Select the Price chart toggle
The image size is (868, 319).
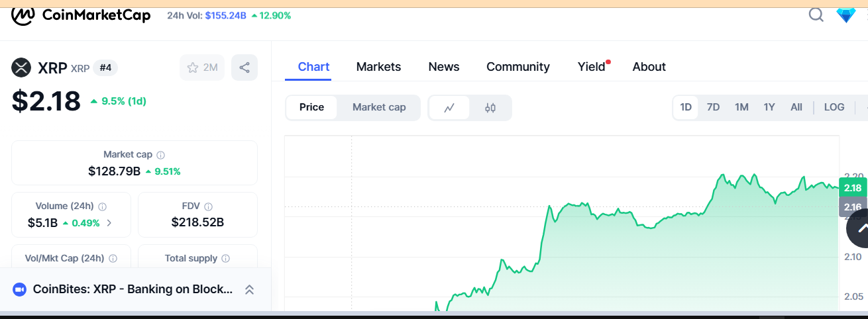coord(311,107)
